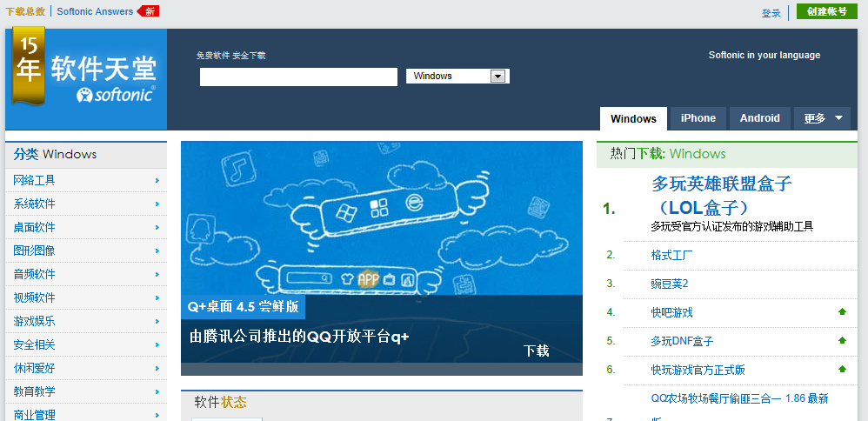This screenshot has width=868, height=421.
Task: Open the 豌豆荚2 download link
Action: (x=670, y=284)
